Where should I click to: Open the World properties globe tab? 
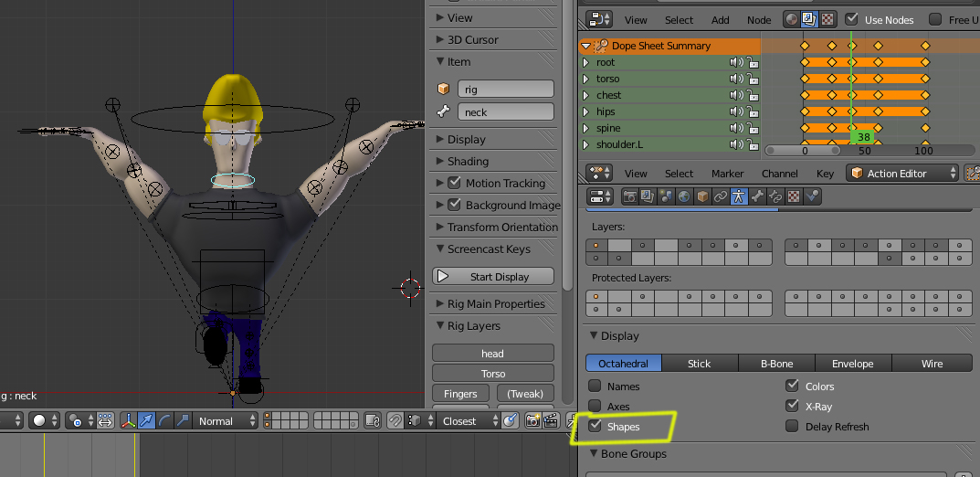[684, 196]
